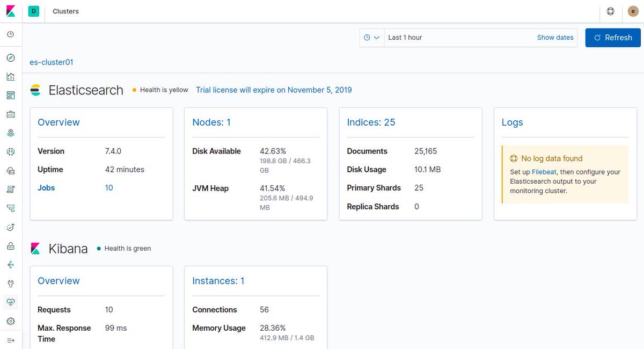Go to Discover via the compass icon

(11, 58)
